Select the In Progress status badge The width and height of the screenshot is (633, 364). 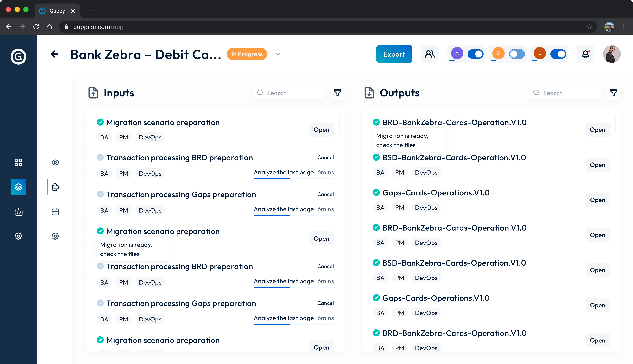[x=247, y=54]
